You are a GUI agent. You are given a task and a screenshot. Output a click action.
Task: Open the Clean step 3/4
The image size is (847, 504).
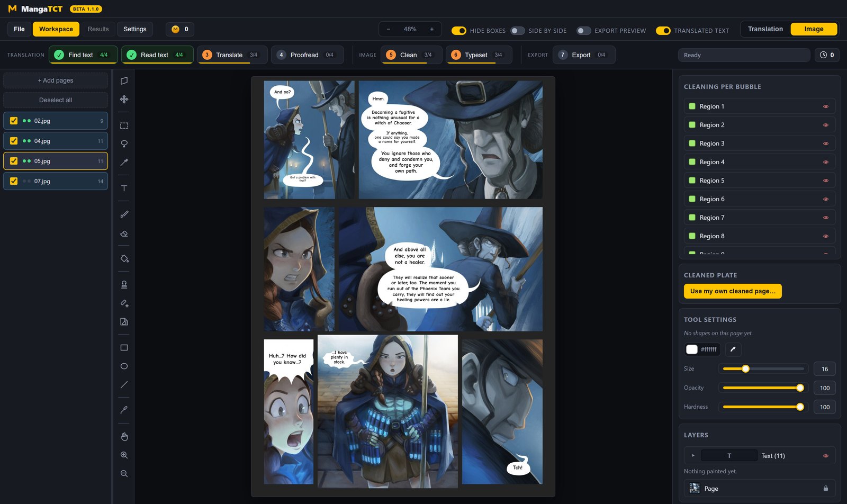pyautogui.click(x=411, y=55)
